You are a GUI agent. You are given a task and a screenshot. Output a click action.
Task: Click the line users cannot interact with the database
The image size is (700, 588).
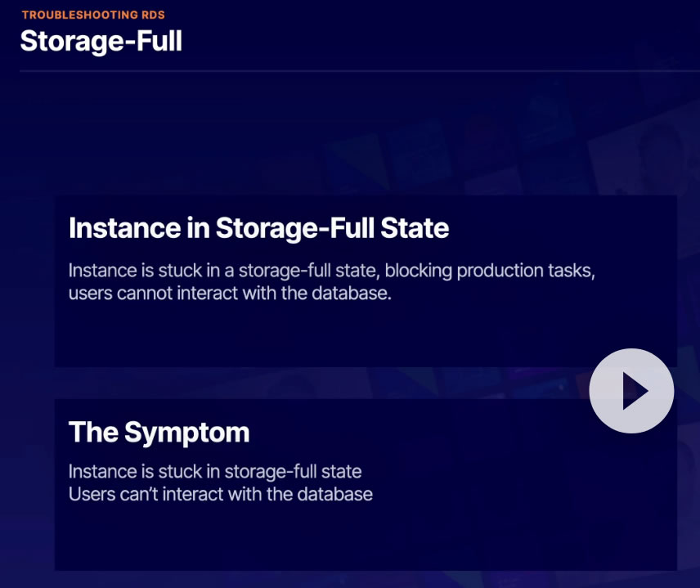tap(230, 293)
